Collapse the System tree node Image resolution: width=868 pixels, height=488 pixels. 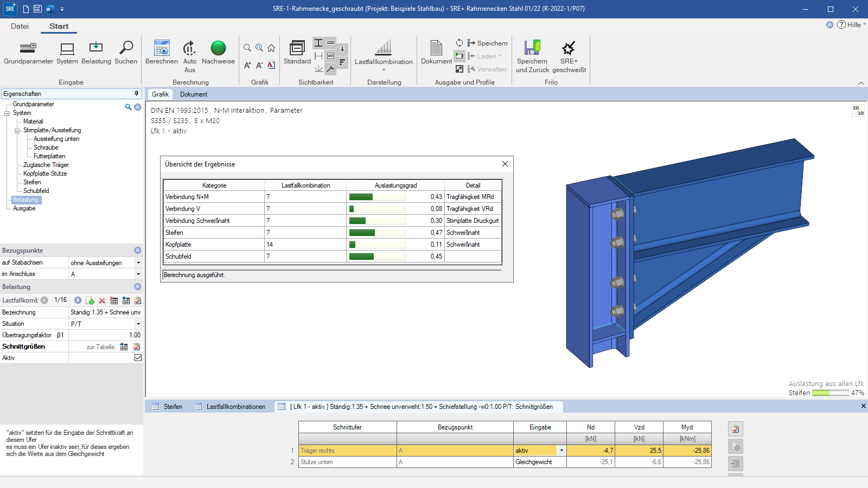click(x=7, y=113)
